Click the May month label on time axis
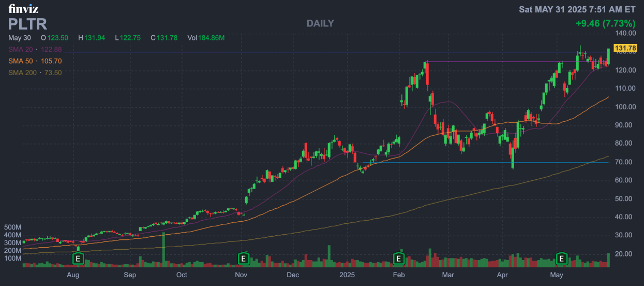Image resolution: width=644 pixels, height=286 pixels. [x=556, y=275]
